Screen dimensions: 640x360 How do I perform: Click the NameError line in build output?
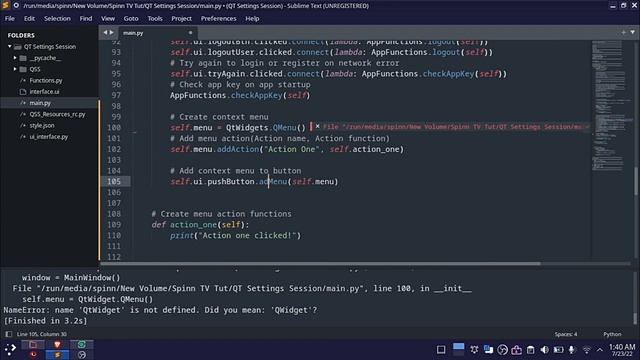pos(160,310)
